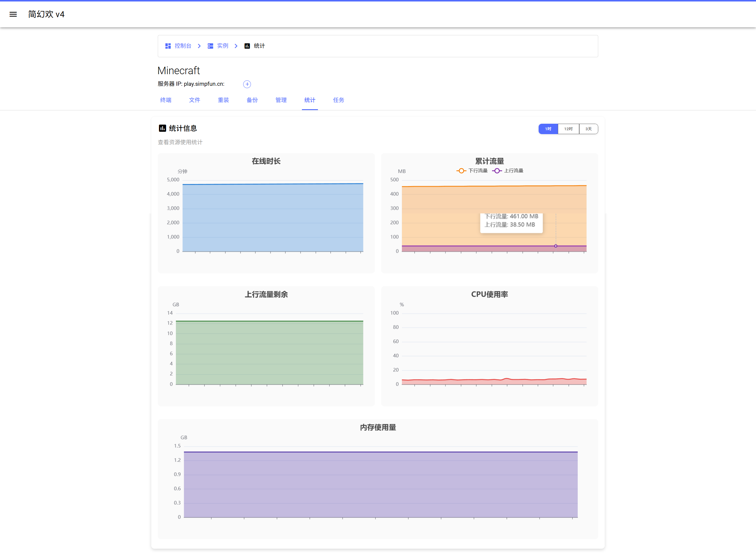
Task: Open the 备份 tab
Action: coord(252,100)
